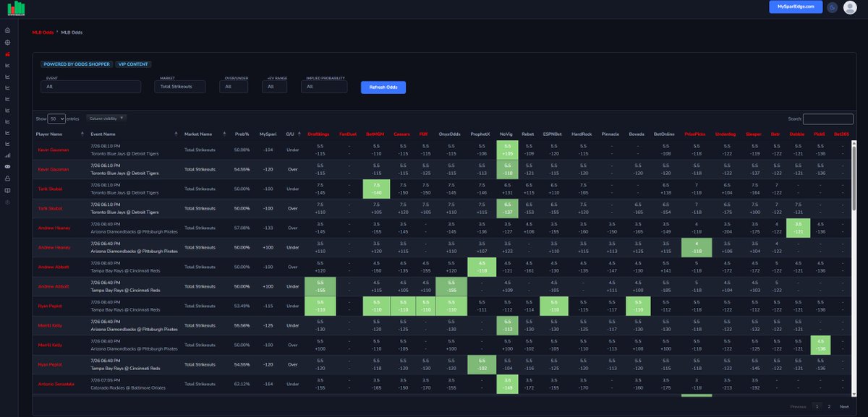Open the book icon in the sidebar
Image resolution: width=868 pixels, height=417 pixels.
pos(7,190)
